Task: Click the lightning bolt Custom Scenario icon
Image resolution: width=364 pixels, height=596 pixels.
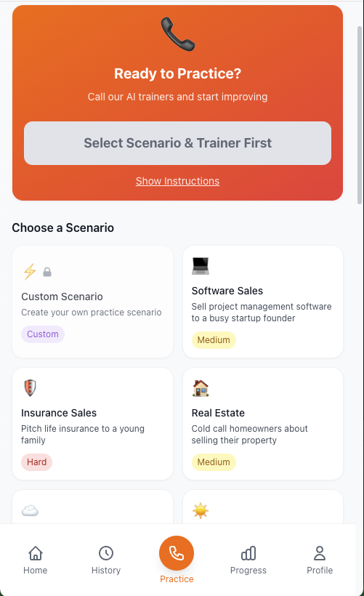Action: point(30,271)
